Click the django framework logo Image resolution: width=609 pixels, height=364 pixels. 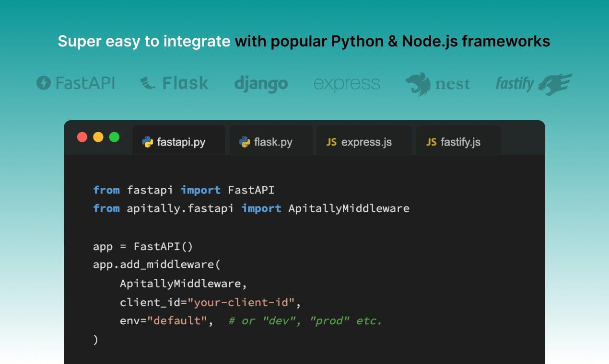(261, 84)
